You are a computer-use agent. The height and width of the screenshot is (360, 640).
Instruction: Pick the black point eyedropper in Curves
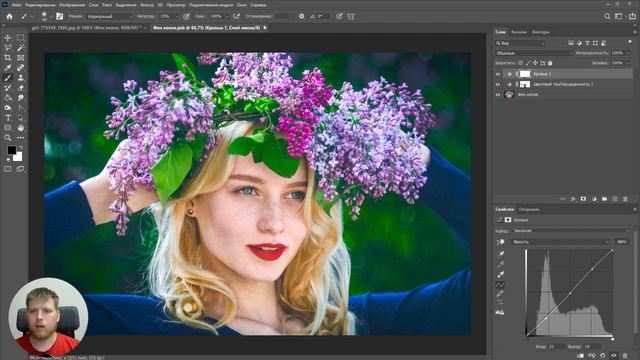point(500,254)
